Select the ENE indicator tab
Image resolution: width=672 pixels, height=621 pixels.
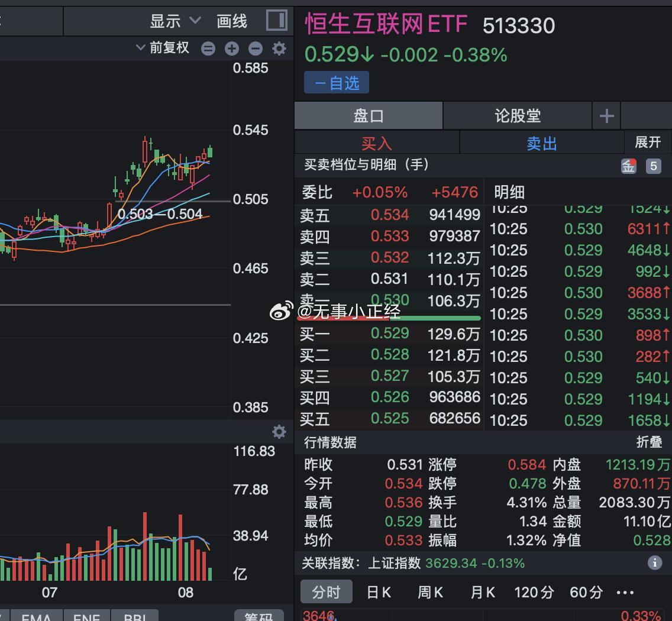[x=86, y=616]
